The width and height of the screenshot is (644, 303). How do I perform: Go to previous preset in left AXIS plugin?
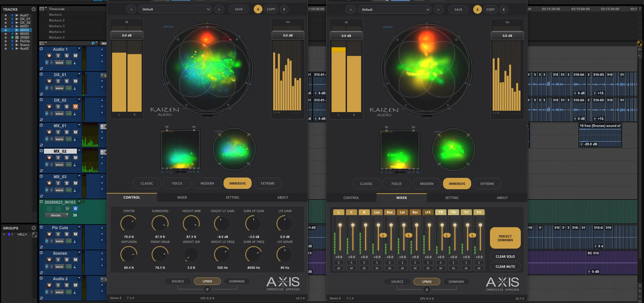[x=131, y=9]
